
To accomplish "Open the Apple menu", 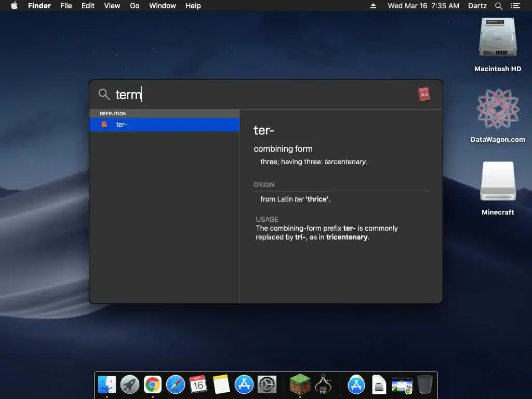I will [14, 5].
